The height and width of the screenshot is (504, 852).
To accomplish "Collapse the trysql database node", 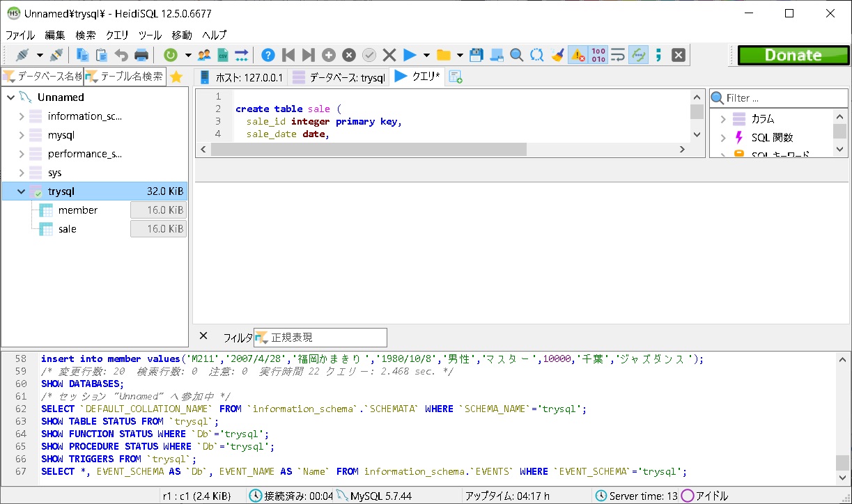I will 22,191.
